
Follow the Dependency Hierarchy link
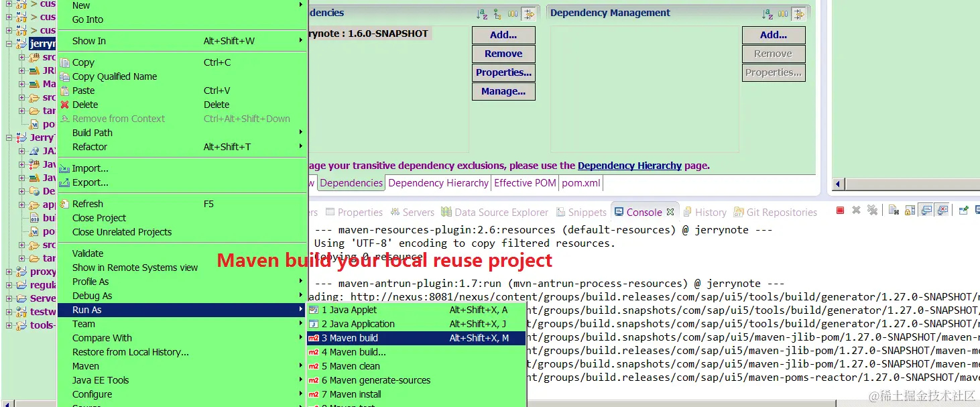click(x=629, y=166)
